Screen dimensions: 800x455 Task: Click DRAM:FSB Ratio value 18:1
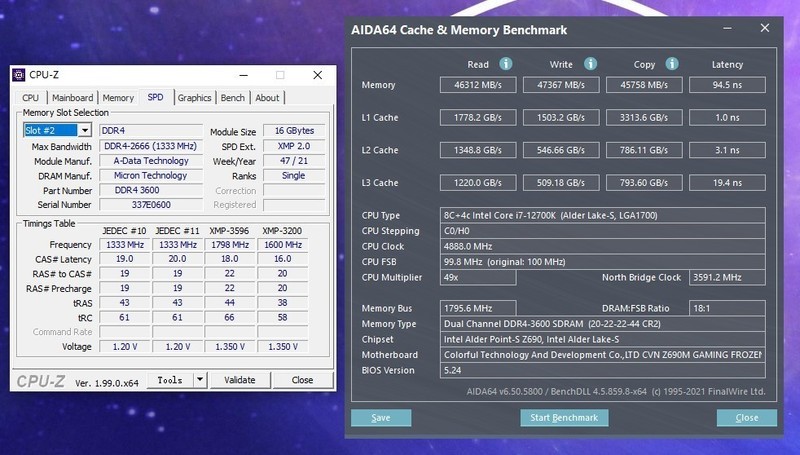click(x=728, y=308)
